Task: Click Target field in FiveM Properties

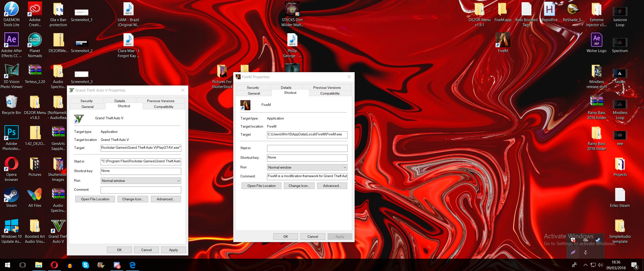Action: 307,135
